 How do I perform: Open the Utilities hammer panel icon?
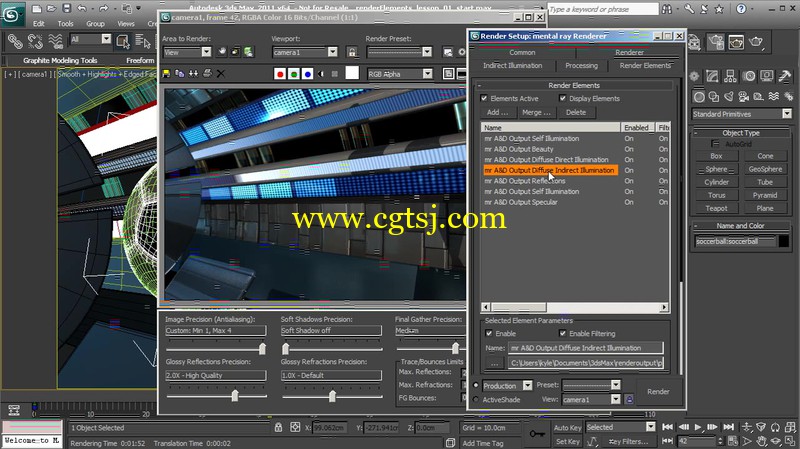coord(785,77)
